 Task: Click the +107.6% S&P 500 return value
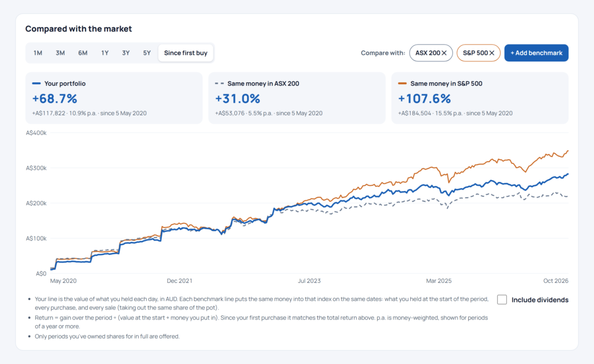424,99
